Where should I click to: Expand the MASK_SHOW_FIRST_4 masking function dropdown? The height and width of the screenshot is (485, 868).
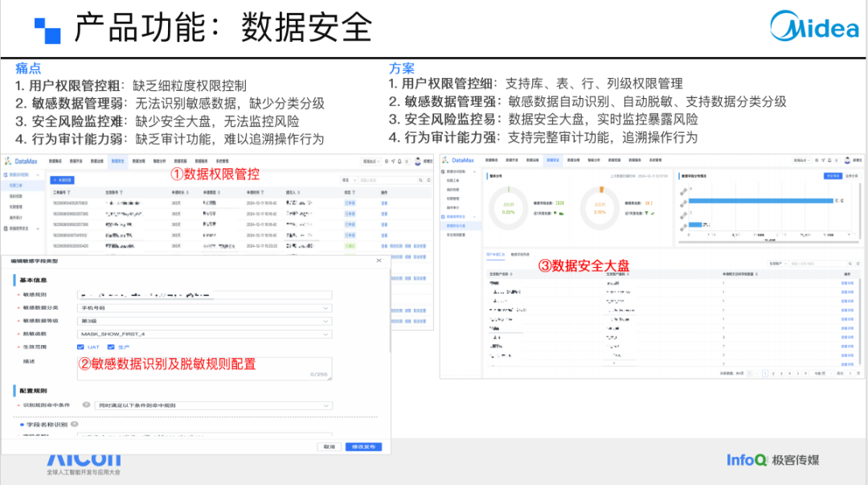pyautogui.click(x=204, y=335)
